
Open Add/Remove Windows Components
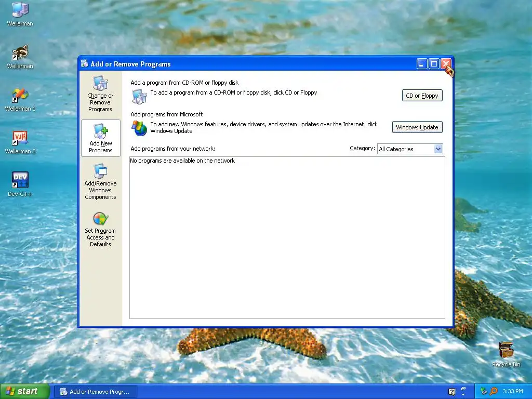coord(100,181)
